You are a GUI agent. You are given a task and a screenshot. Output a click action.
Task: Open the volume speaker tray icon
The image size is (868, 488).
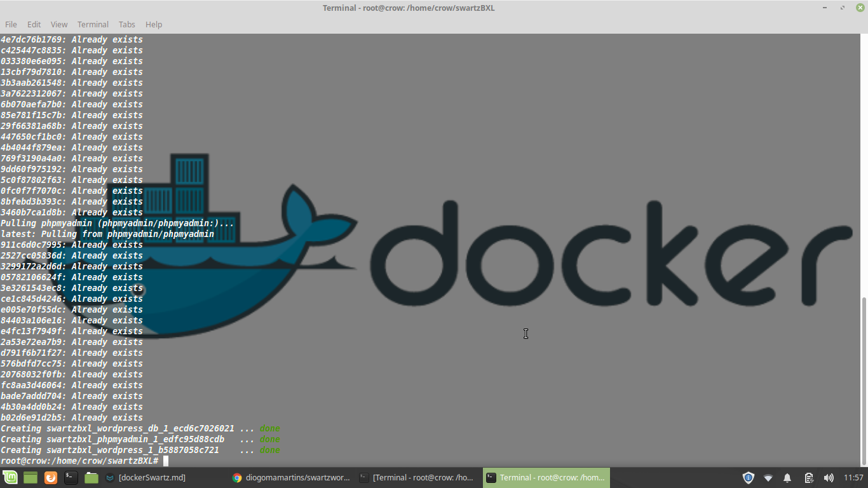point(829,478)
